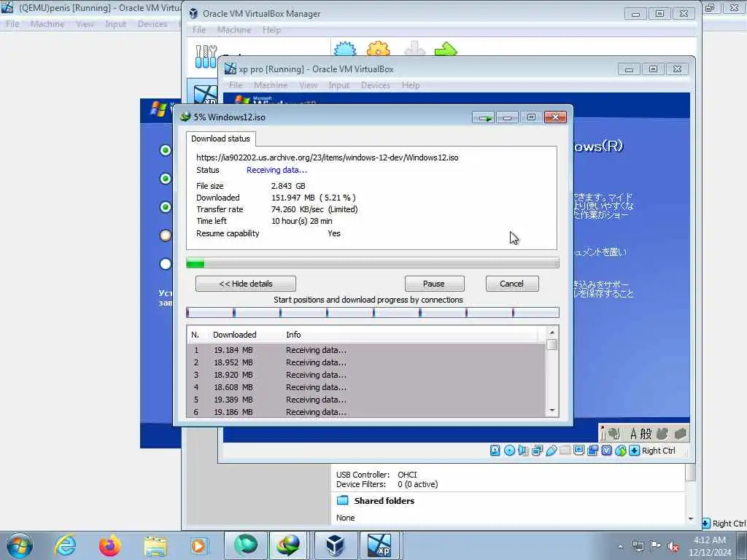Image resolution: width=747 pixels, height=560 pixels.
Task: Click the connections progress segments bar
Action: click(373, 312)
